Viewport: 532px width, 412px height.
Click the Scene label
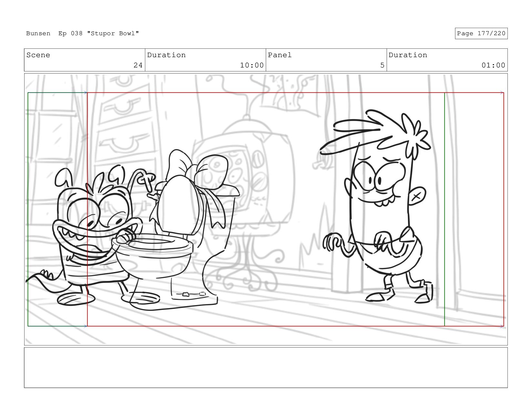point(38,55)
